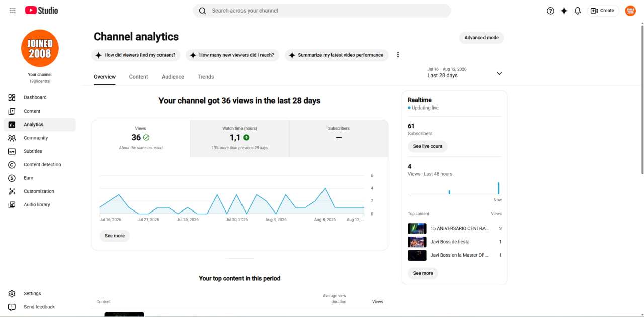Click the Content detection copyright icon
Viewport: 644px width, 317px height.
[x=12, y=165]
